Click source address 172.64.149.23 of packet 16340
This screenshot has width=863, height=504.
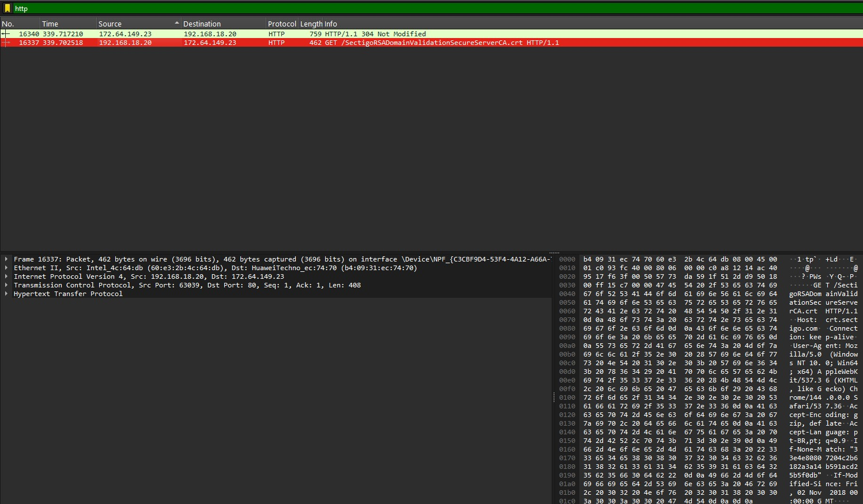pos(125,34)
